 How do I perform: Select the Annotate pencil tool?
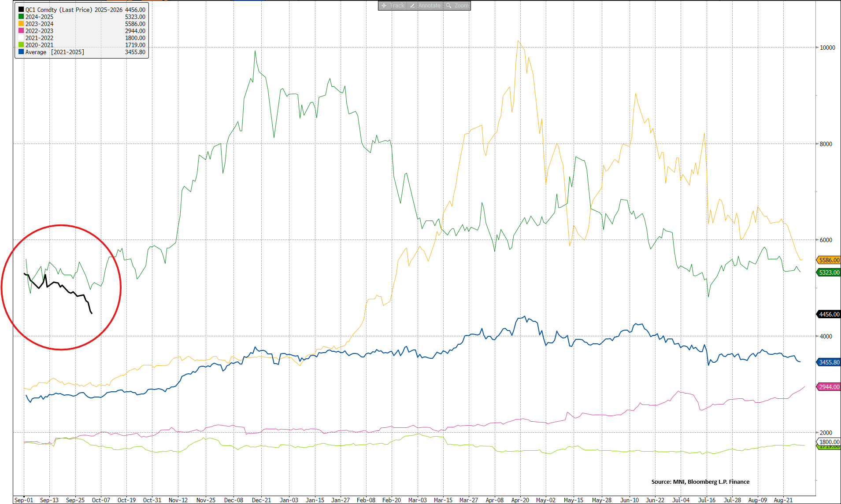click(x=425, y=6)
